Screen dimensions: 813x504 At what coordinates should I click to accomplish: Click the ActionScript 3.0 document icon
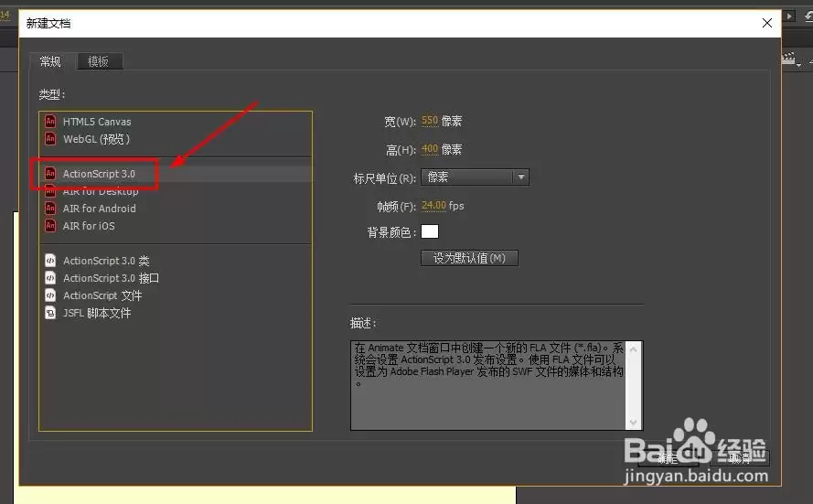point(50,173)
